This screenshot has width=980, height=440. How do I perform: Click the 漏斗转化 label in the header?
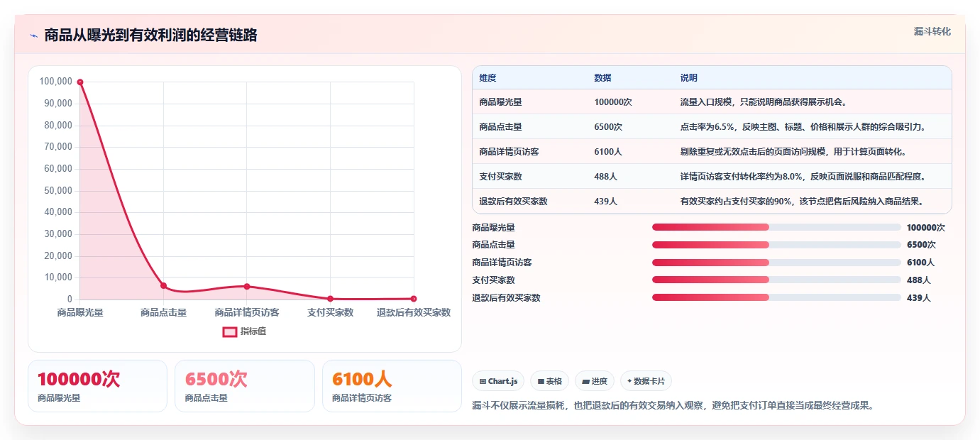pos(932,31)
